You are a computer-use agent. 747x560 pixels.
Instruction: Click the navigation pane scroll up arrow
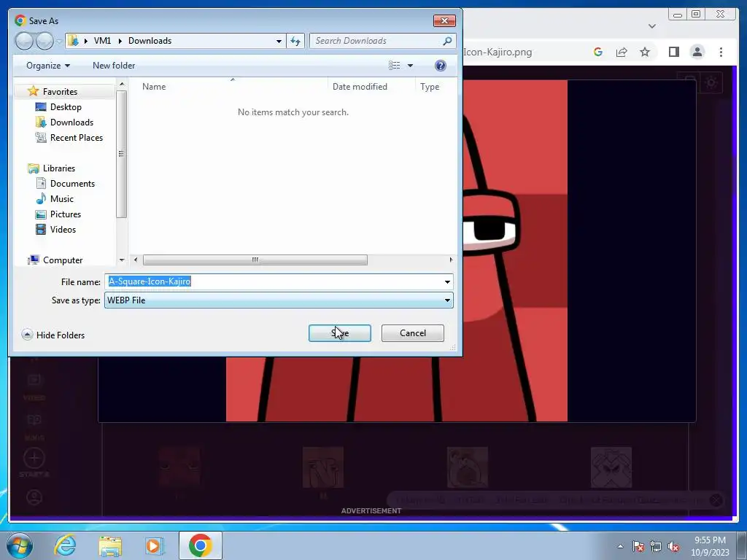[122, 85]
